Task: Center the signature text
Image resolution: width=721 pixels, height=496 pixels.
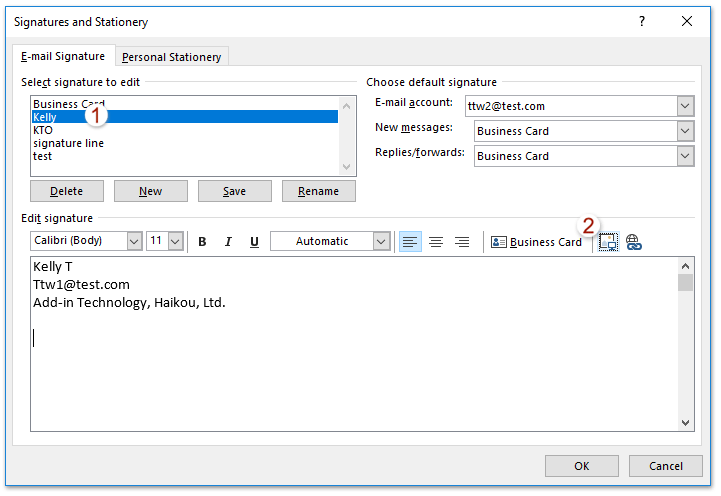Action: (x=436, y=242)
